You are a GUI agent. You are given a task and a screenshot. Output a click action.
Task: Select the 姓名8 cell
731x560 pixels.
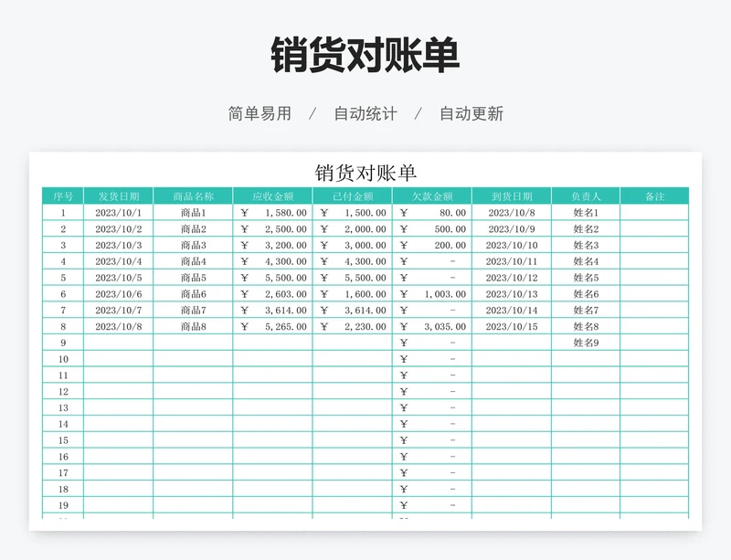tap(586, 327)
